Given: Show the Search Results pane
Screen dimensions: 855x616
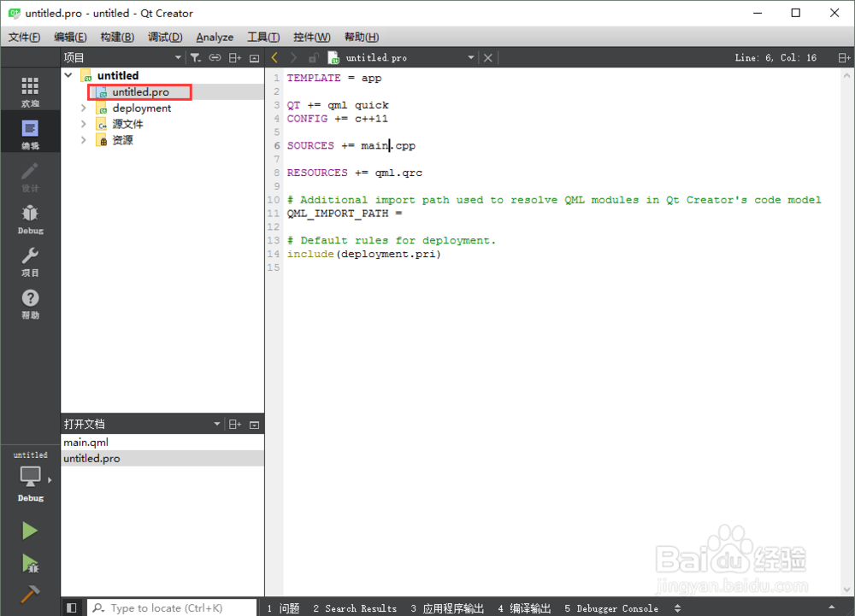Looking at the screenshot, I should 355,608.
